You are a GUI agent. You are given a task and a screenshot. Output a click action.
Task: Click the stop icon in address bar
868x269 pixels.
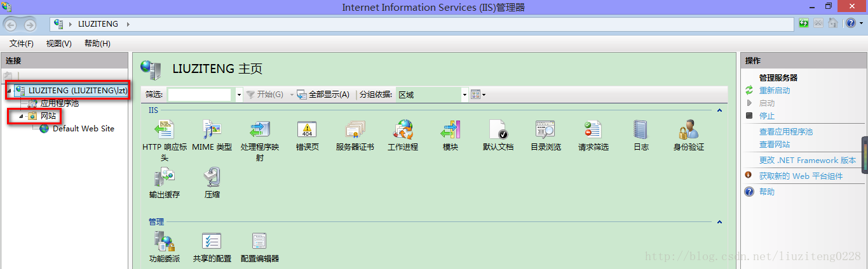tap(818, 23)
